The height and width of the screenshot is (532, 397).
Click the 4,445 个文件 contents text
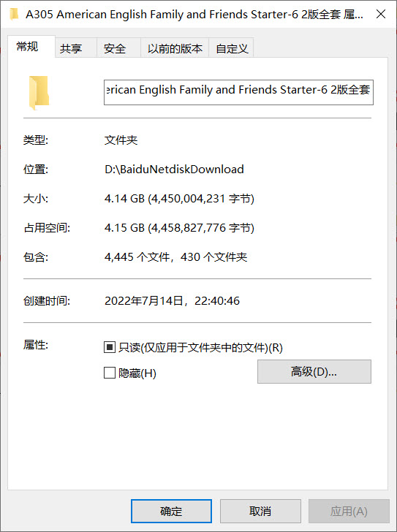tap(137, 256)
